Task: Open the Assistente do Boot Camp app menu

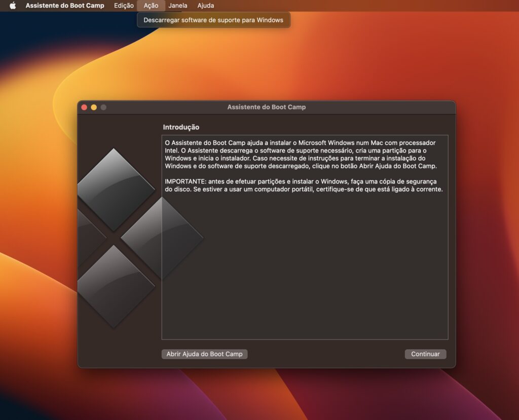Action: pyautogui.click(x=65, y=6)
